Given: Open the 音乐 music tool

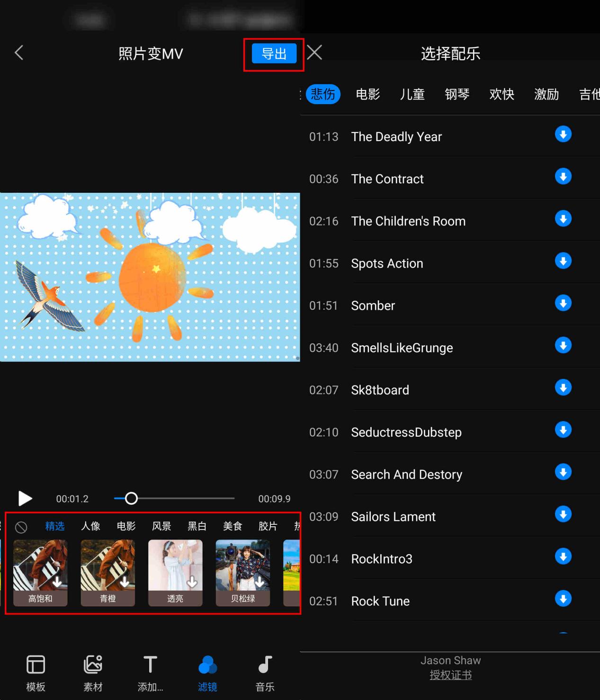Looking at the screenshot, I should (x=265, y=673).
